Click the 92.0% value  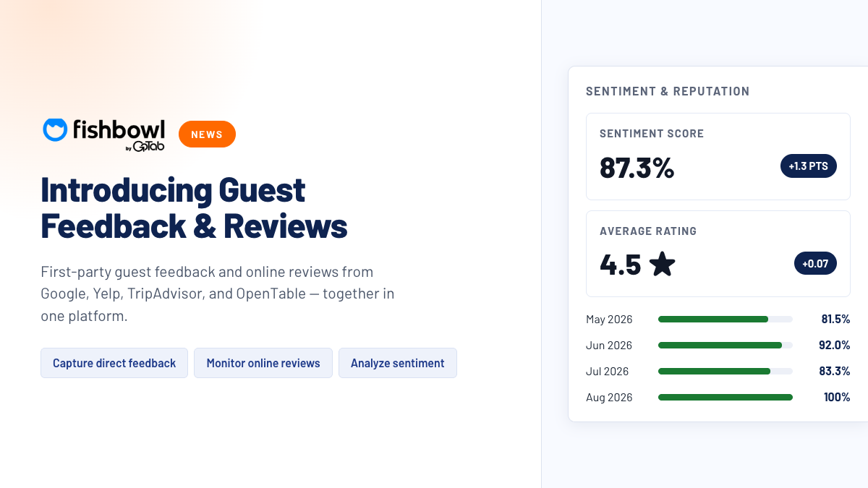coord(835,345)
